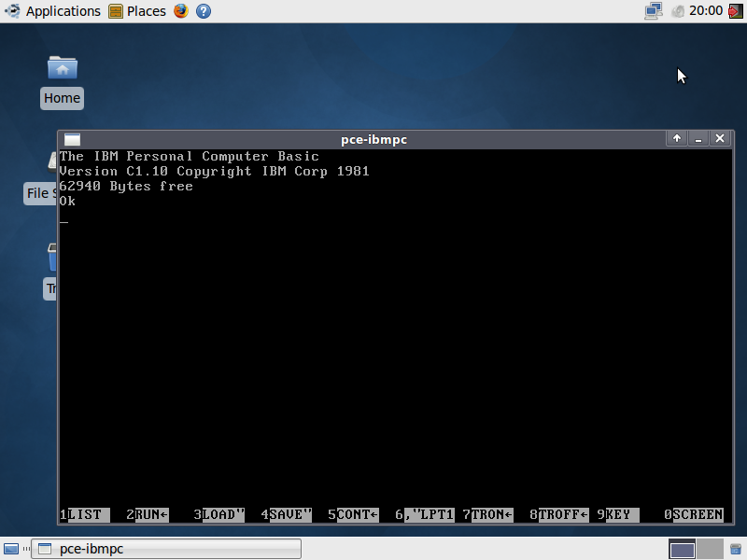Image resolution: width=747 pixels, height=560 pixels.
Task: Click the show desktop icon in bottom panel
Action: pos(11,549)
